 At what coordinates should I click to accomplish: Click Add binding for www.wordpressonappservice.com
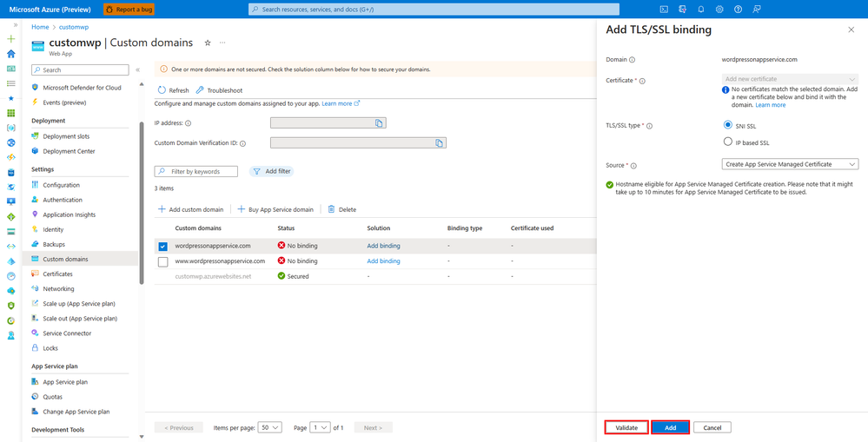[x=384, y=261]
